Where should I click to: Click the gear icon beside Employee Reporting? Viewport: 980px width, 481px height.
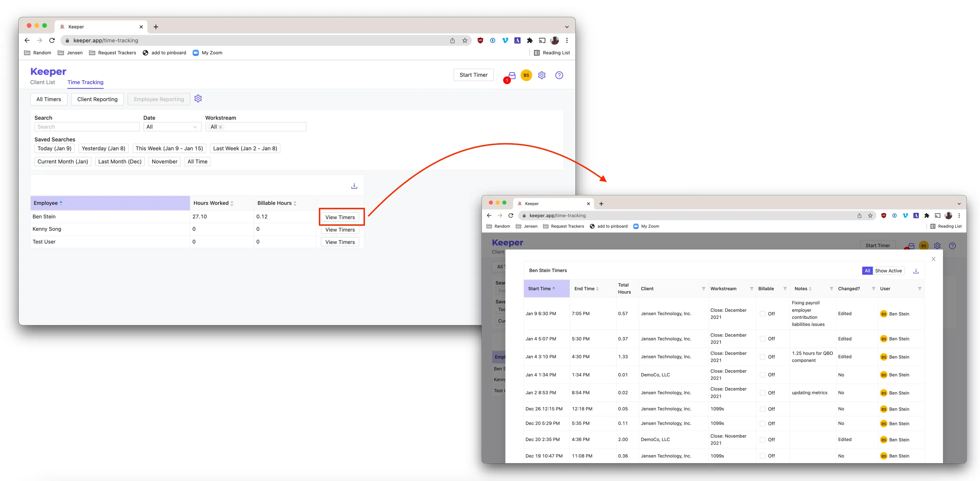tap(198, 99)
